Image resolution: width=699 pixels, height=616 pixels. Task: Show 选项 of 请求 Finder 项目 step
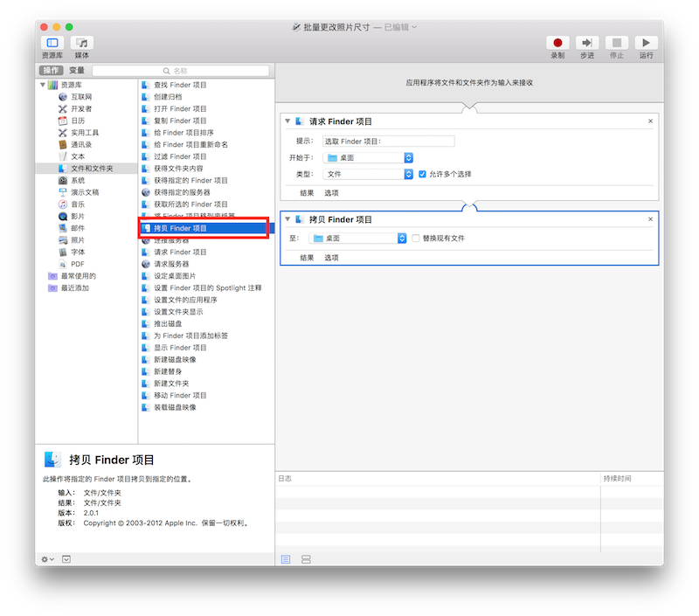(331, 193)
